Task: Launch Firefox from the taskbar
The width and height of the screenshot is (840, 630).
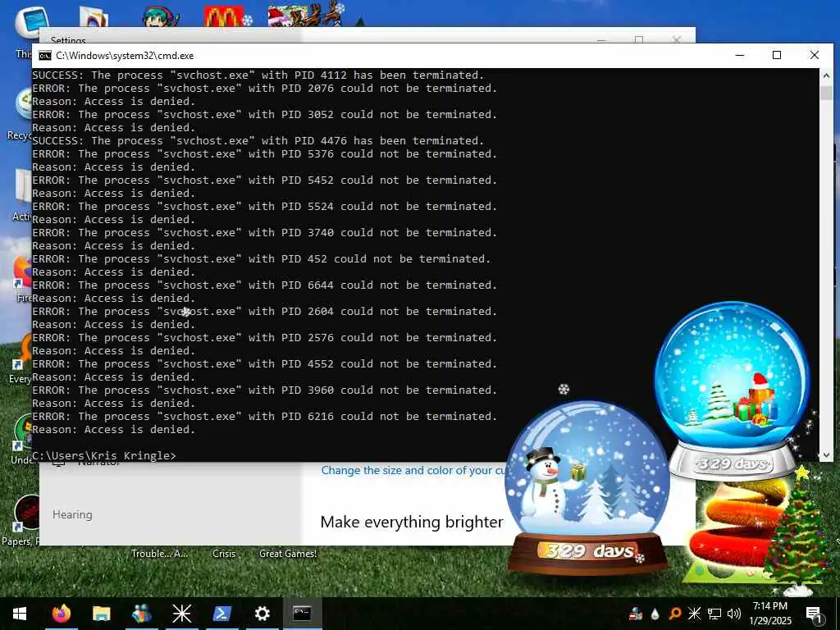Action: click(61, 614)
